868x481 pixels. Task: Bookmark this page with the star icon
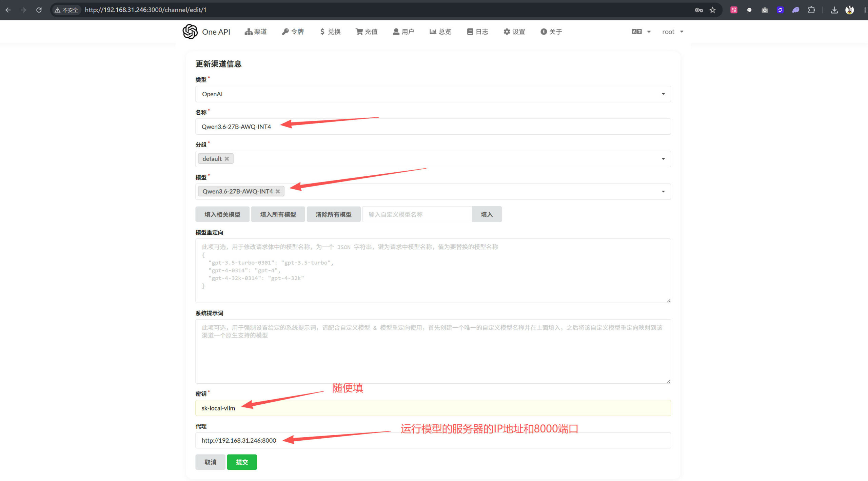[x=713, y=10]
